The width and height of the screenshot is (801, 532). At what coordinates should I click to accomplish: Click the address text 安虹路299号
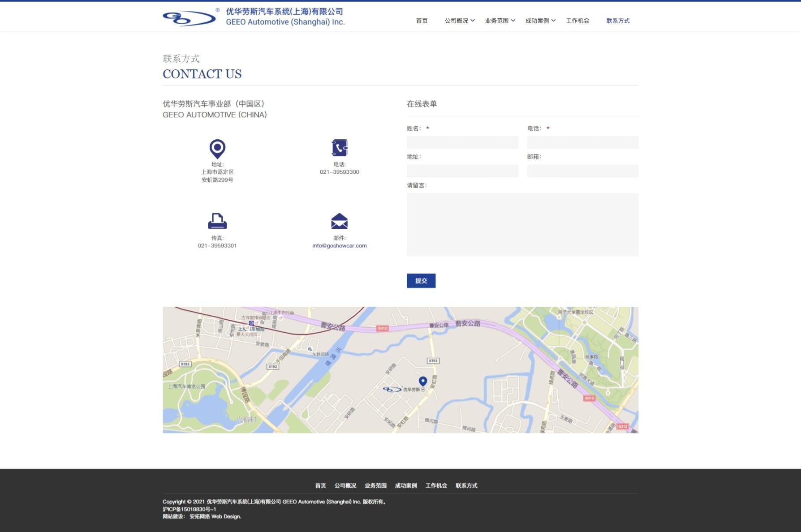click(217, 180)
